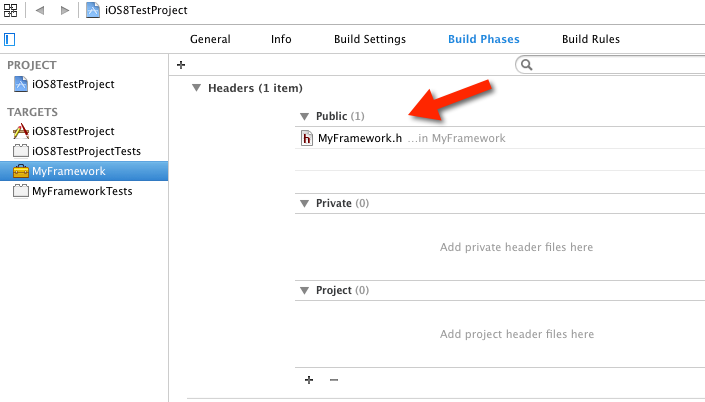This screenshot has height=402, width=705.
Task: Select the MyFrameworkTests target
Action: click(x=82, y=191)
